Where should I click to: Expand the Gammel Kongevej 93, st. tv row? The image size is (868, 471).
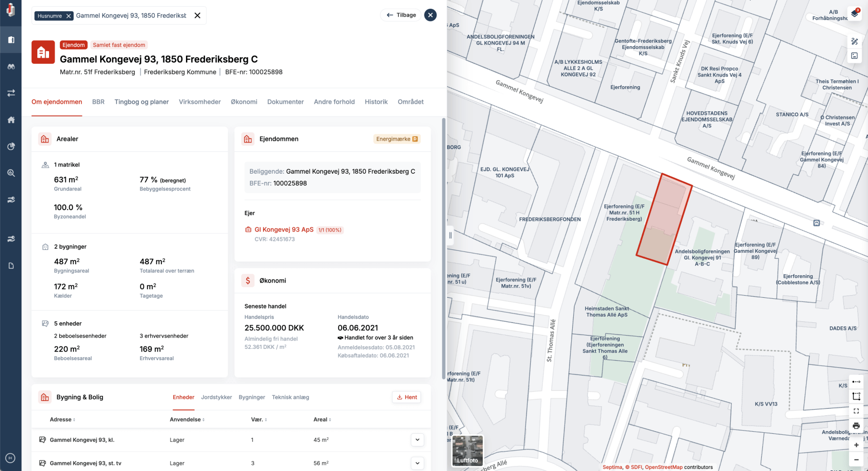(x=417, y=463)
